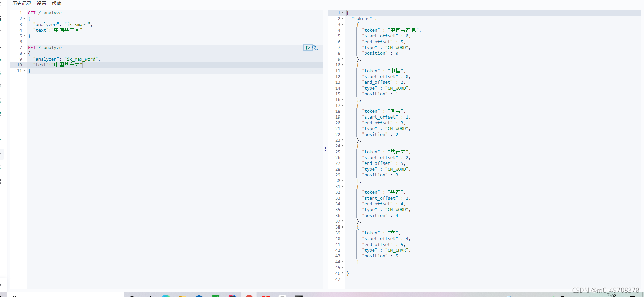Open the 帮助 menu

tap(57, 3)
